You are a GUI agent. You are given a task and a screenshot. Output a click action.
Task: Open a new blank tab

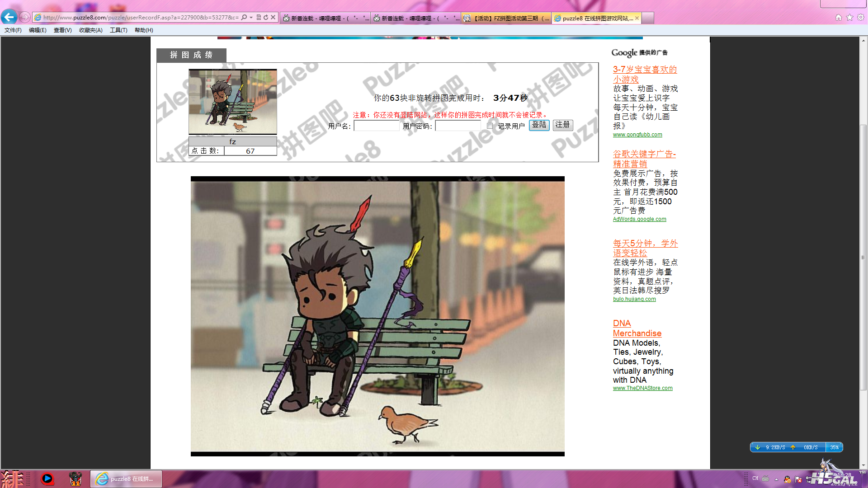click(x=648, y=18)
